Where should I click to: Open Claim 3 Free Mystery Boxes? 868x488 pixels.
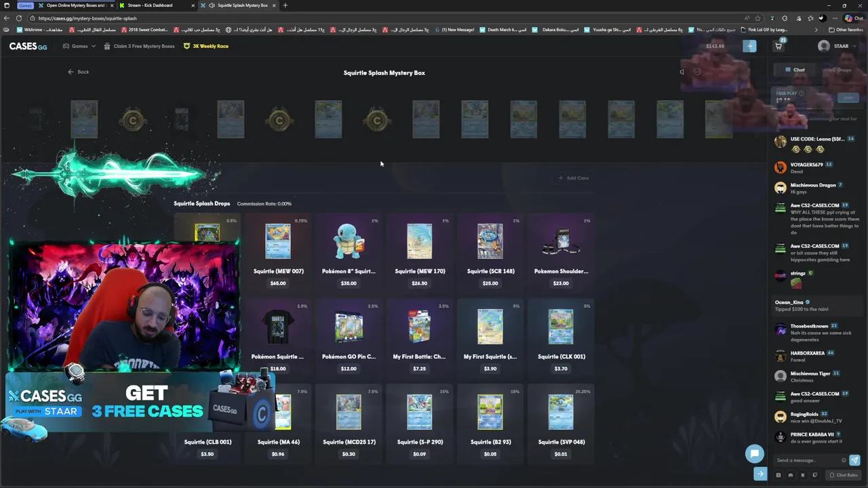pos(139,46)
